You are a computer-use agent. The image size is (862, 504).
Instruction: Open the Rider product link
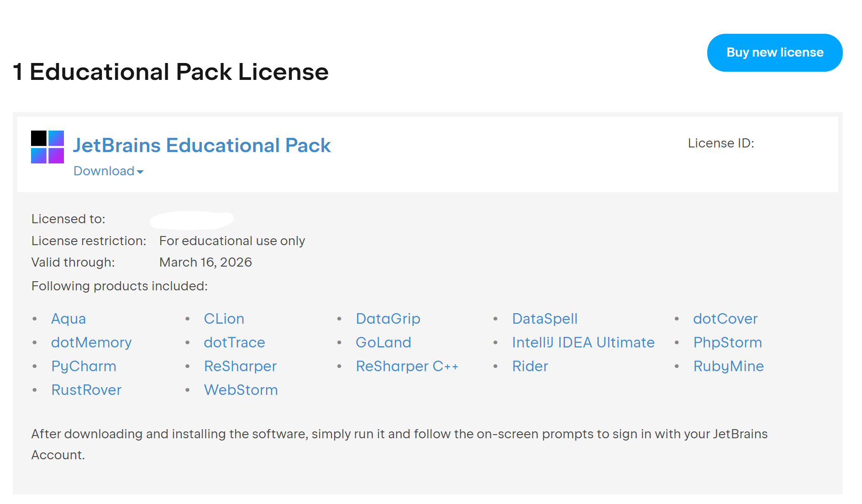click(530, 366)
